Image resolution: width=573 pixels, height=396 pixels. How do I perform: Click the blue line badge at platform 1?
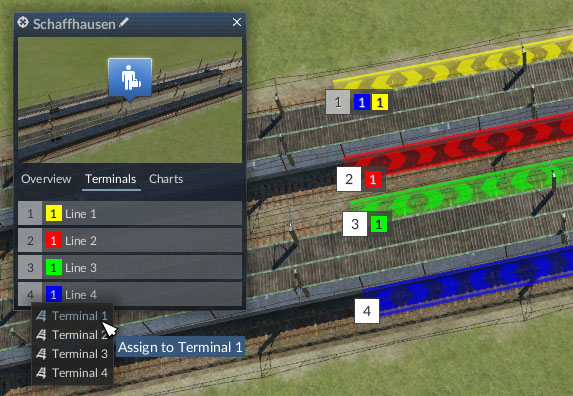(362, 102)
